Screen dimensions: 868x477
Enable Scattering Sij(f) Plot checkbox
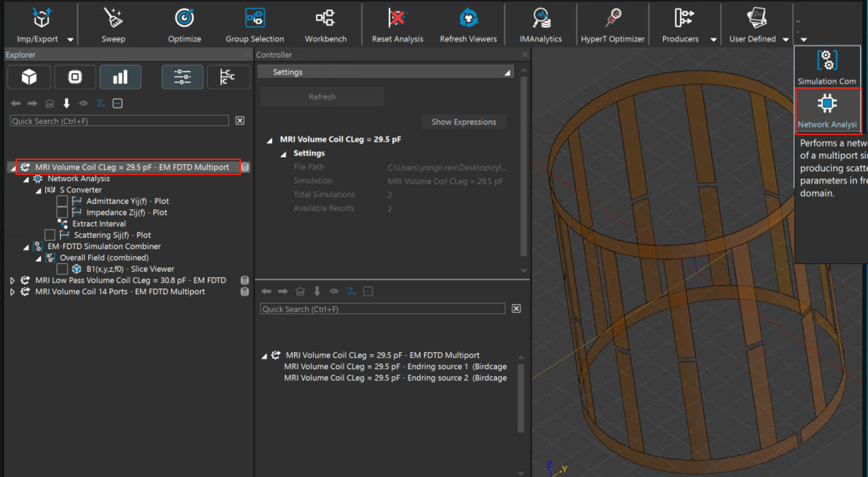(50, 235)
